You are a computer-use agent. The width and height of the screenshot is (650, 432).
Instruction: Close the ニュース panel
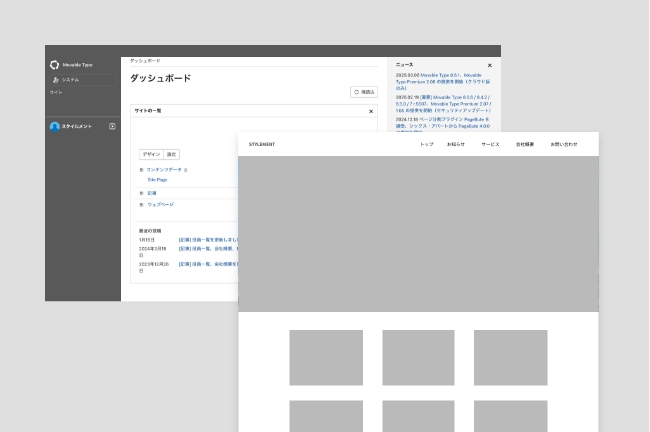click(x=490, y=65)
